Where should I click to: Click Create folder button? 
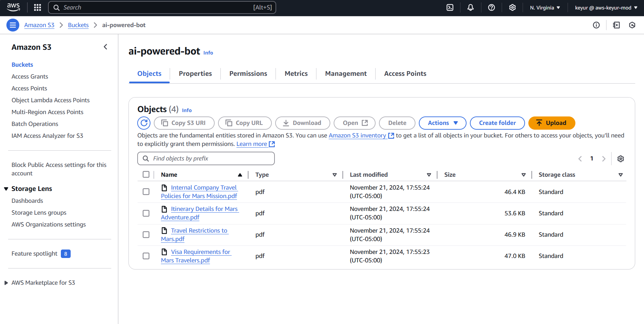coord(497,123)
